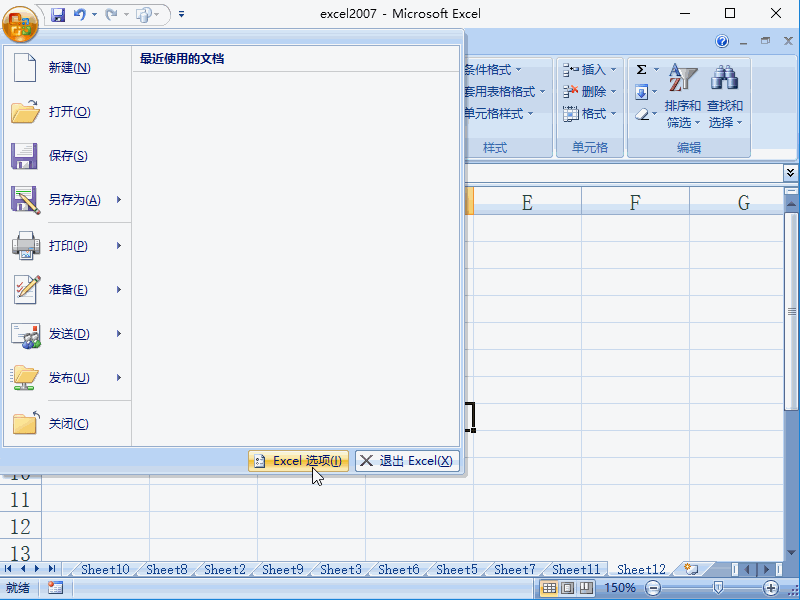Open Excel 选项 button
Viewport: 800px width, 600px height.
298,461
